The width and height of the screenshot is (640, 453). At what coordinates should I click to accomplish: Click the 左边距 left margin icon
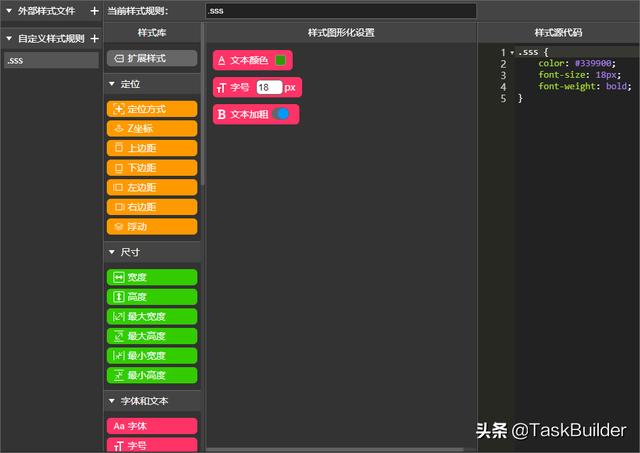(118, 187)
